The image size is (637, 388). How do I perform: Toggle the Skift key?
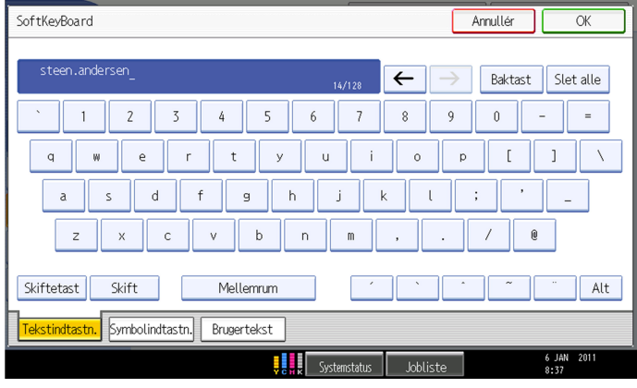pos(124,288)
